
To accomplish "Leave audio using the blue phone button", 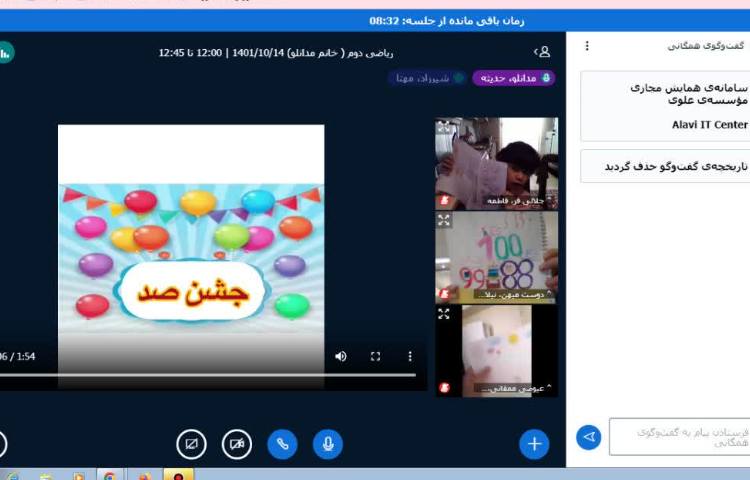I will pyautogui.click(x=282, y=444).
